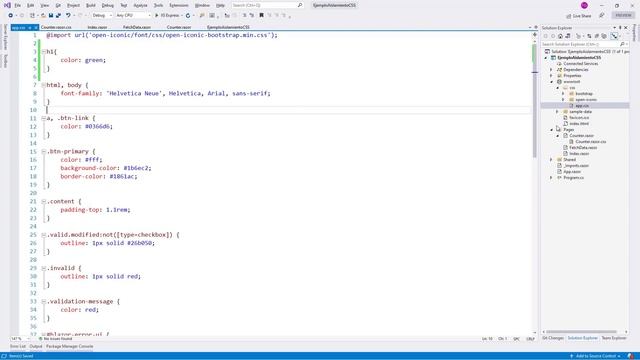Screen dimensions: 640x360
Task: Open the Extensions menu
Action: 179,5
